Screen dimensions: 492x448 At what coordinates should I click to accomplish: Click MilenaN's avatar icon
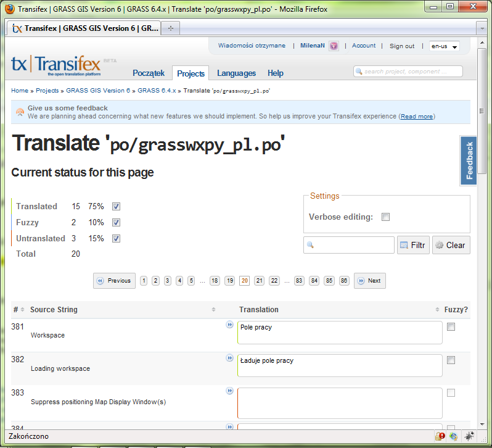pyautogui.click(x=334, y=46)
